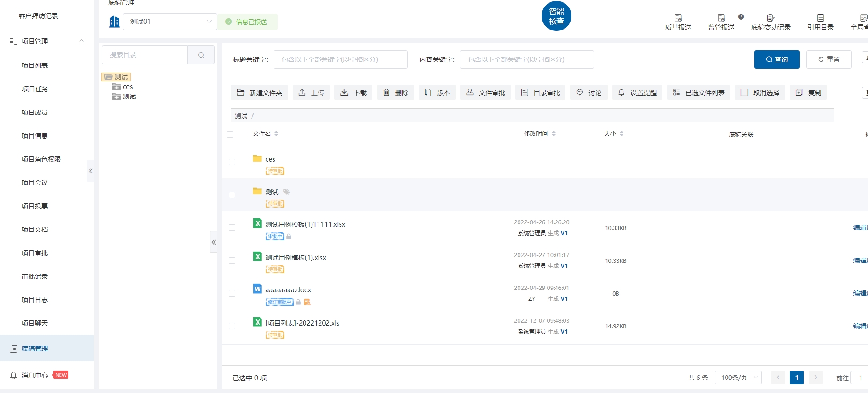Collapse sidebar with the left double-arrow handle
The image size is (868, 393).
[x=90, y=171]
